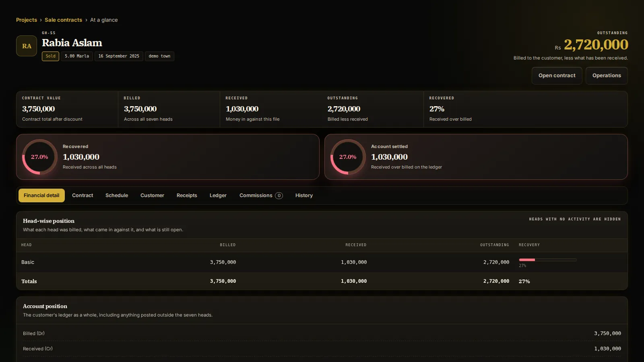Click the Basic row recovery progress bar

[x=548, y=260]
